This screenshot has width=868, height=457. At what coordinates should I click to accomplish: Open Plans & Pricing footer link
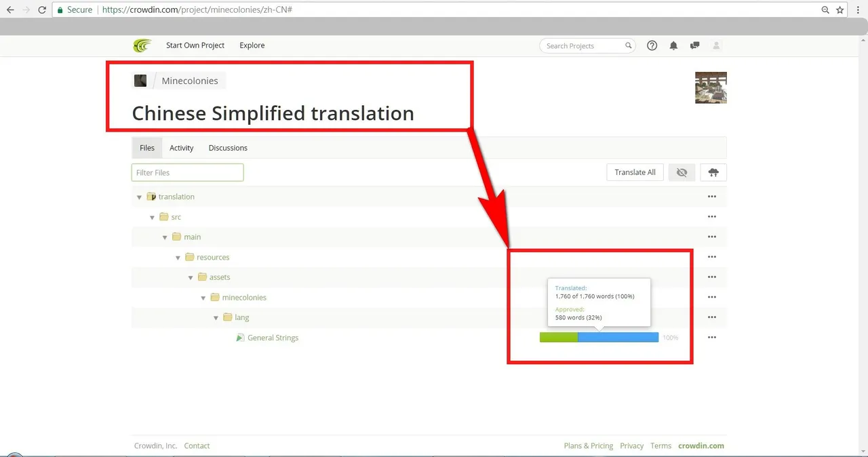[589, 445]
